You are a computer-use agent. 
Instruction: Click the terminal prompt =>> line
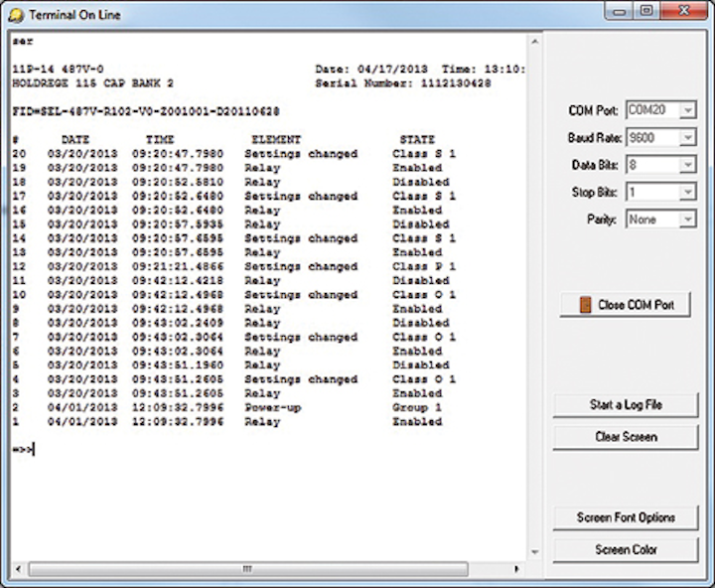click(23, 450)
